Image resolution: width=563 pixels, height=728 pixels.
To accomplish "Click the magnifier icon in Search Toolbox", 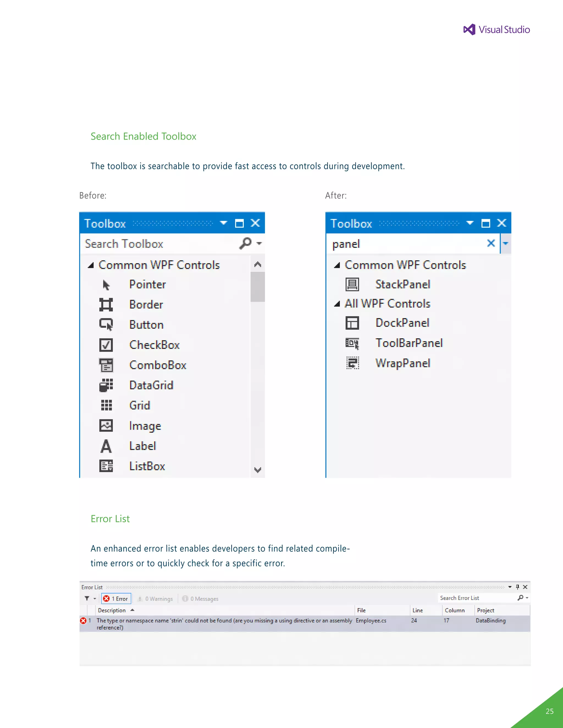I will tap(245, 243).
